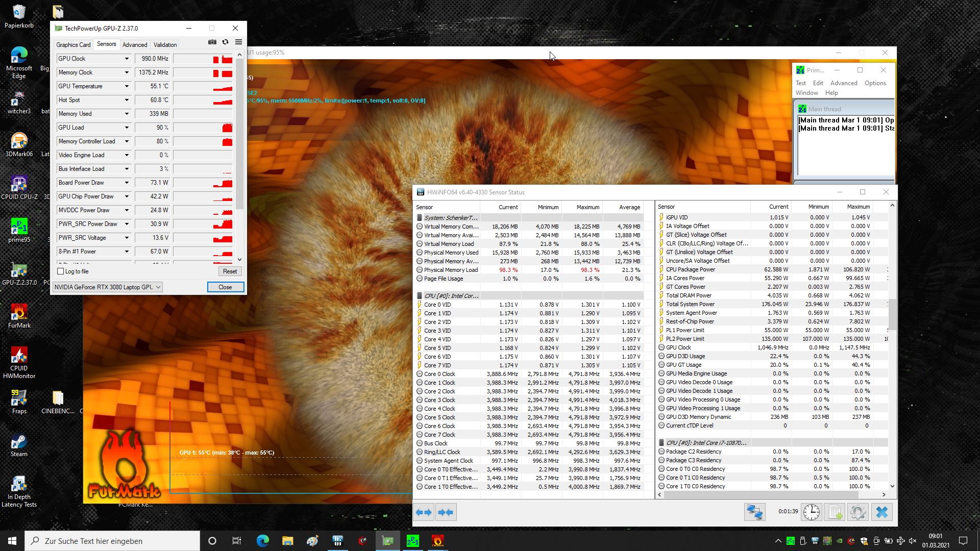The image size is (980, 551).
Task: Click GPU-Z refresh icon
Action: [x=225, y=42]
